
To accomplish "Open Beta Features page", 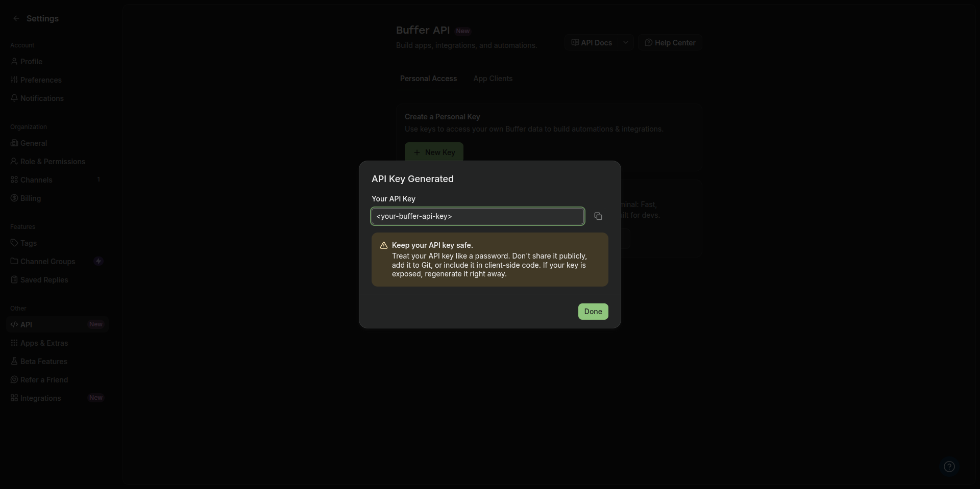I will (x=57, y=362).
